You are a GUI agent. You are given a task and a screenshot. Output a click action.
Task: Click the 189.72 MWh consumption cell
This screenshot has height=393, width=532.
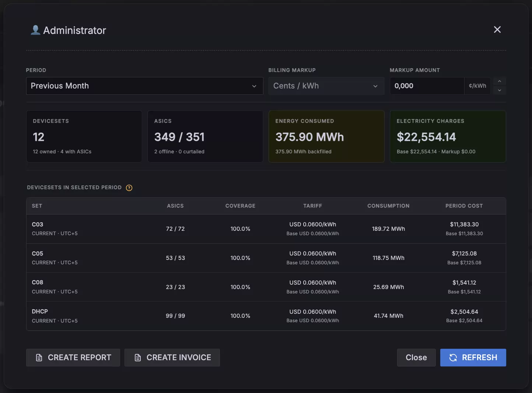(x=388, y=229)
